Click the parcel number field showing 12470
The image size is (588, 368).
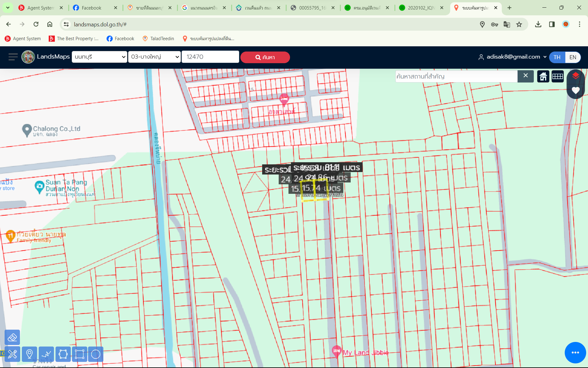pos(210,57)
